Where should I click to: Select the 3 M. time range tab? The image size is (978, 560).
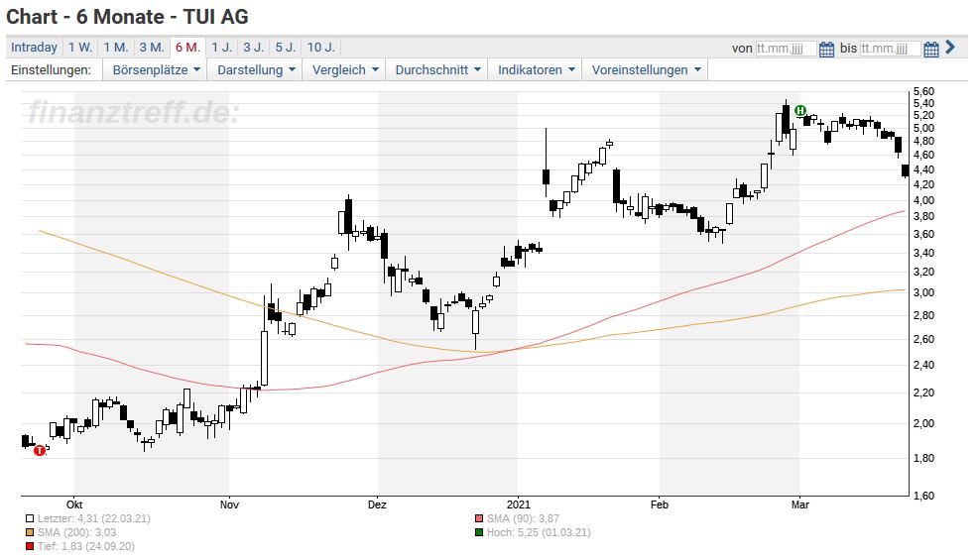point(152,48)
